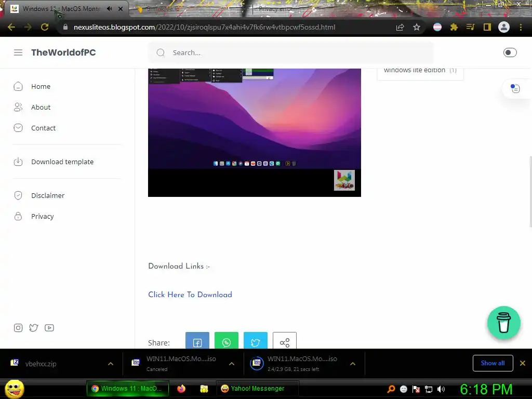Viewport: 532px width, 399px height.
Task: Toggle dark mode switch
Action: [510, 52]
